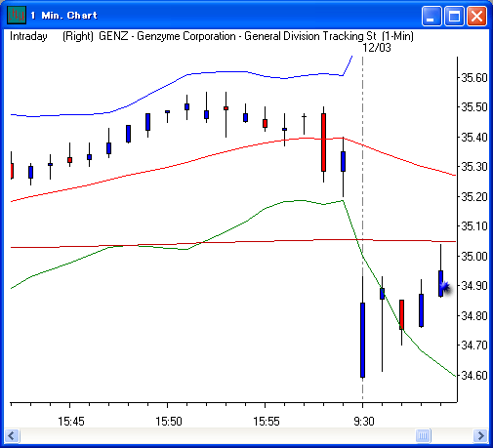Click the blue star cursor marker on last candle
The image size is (493, 448).
pyautogui.click(x=445, y=287)
